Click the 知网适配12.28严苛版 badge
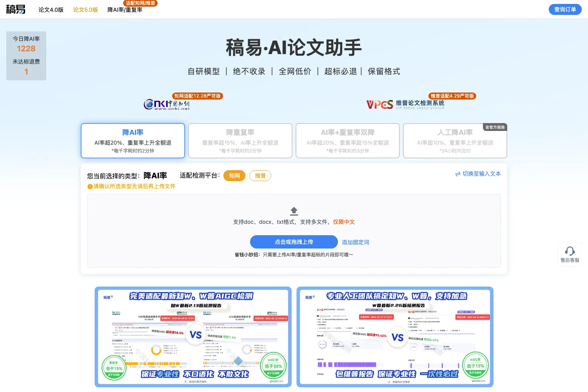The width and height of the screenshot is (588, 392). point(198,96)
